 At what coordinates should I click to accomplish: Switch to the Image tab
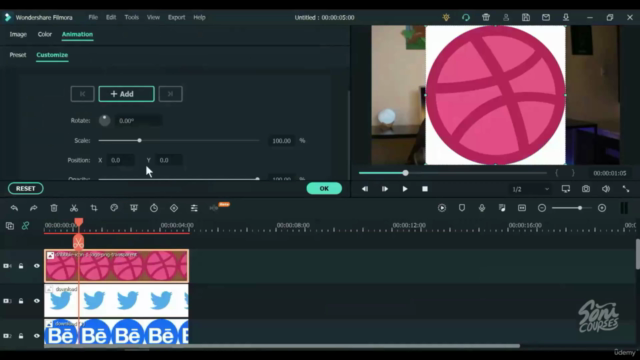(x=18, y=34)
